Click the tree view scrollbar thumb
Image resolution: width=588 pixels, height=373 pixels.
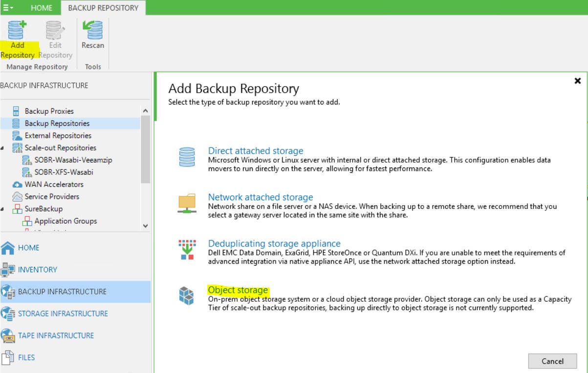[145, 149]
